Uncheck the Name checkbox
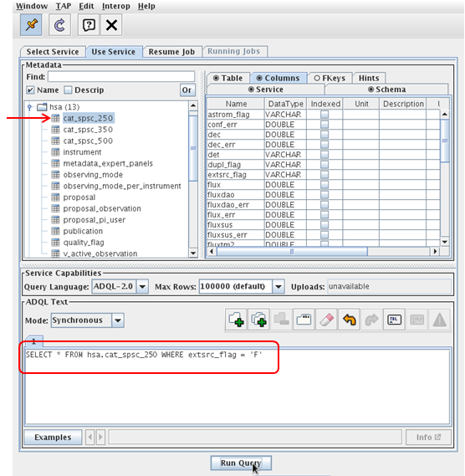Screen dimensions: 465x476 tap(30, 90)
